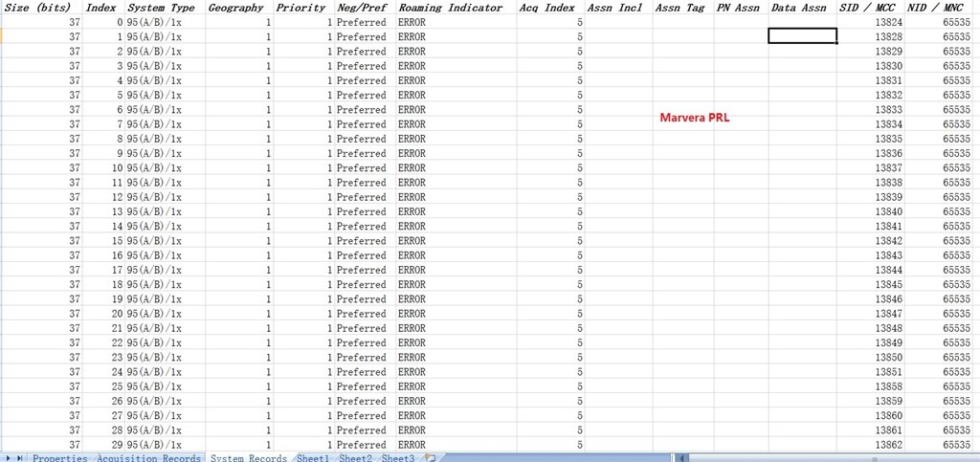Select the SID cell 13828
The width and height of the screenshot is (980, 462).
click(x=871, y=36)
